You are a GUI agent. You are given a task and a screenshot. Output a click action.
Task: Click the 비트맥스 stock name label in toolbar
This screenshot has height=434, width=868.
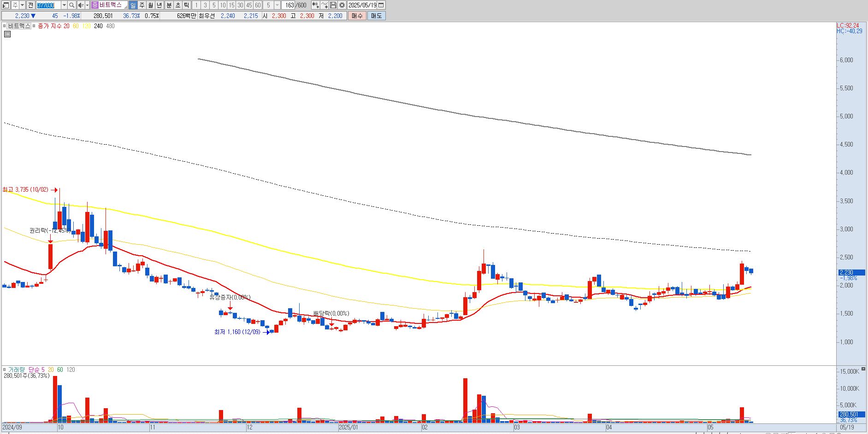[110, 5]
